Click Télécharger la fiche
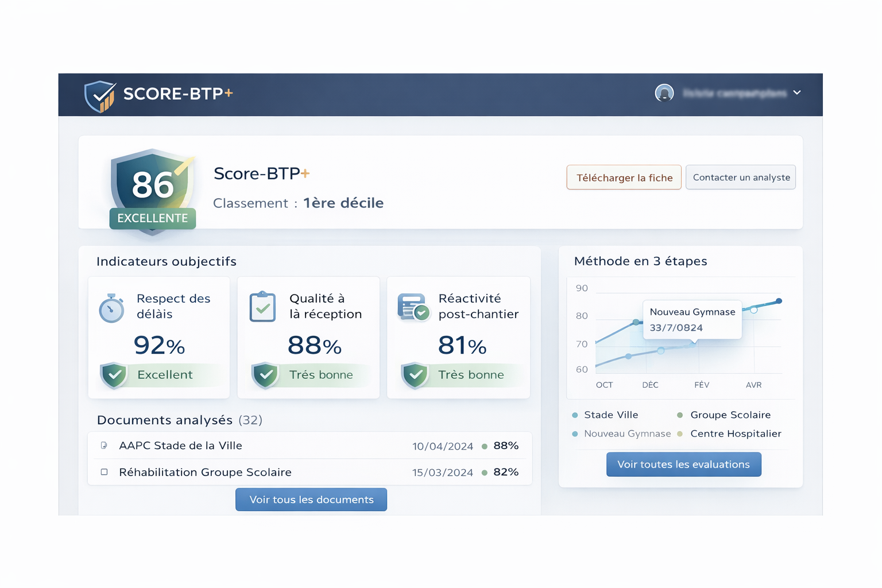The width and height of the screenshot is (882, 588). [x=624, y=177]
